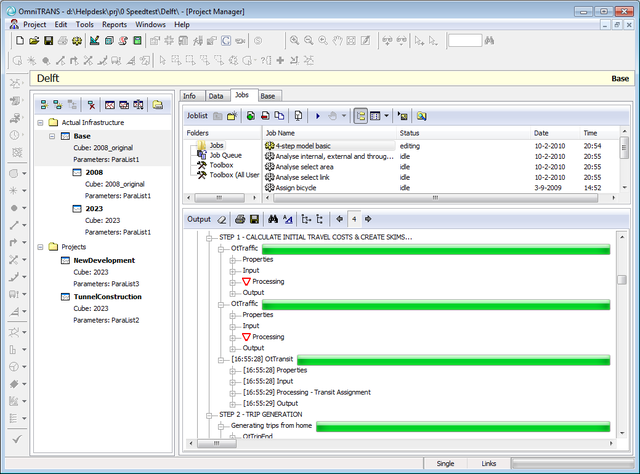
Task: Select the TunnelConstruction variant
Action: click(x=107, y=297)
